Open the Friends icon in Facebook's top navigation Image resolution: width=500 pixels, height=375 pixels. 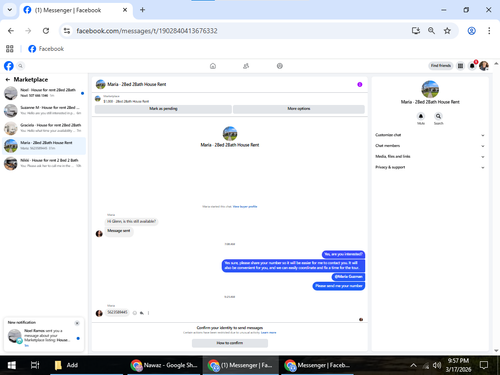click(246, 66)
